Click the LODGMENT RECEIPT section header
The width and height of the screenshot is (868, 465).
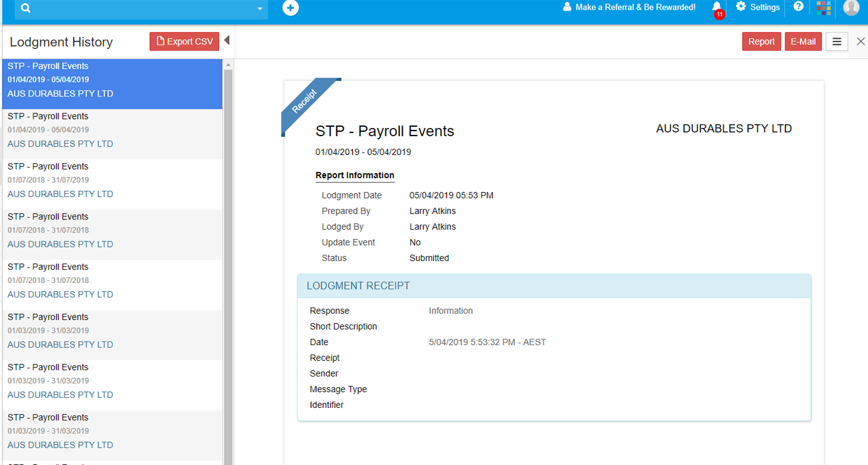point(554,286)
